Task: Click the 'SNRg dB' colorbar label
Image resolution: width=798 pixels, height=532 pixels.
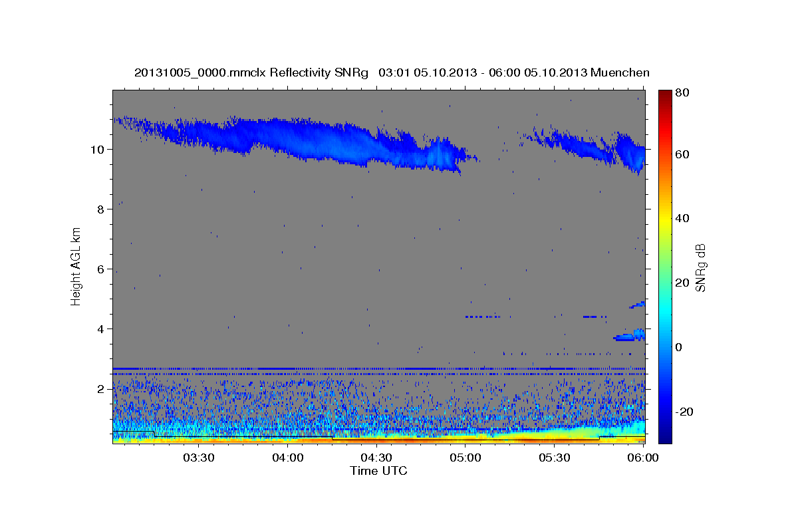Action: [x=700, y=267]
